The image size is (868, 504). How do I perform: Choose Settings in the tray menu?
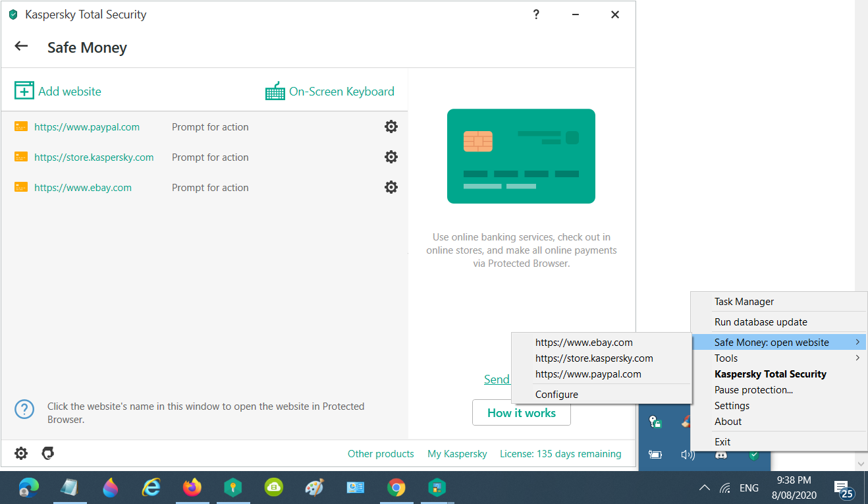732,405
